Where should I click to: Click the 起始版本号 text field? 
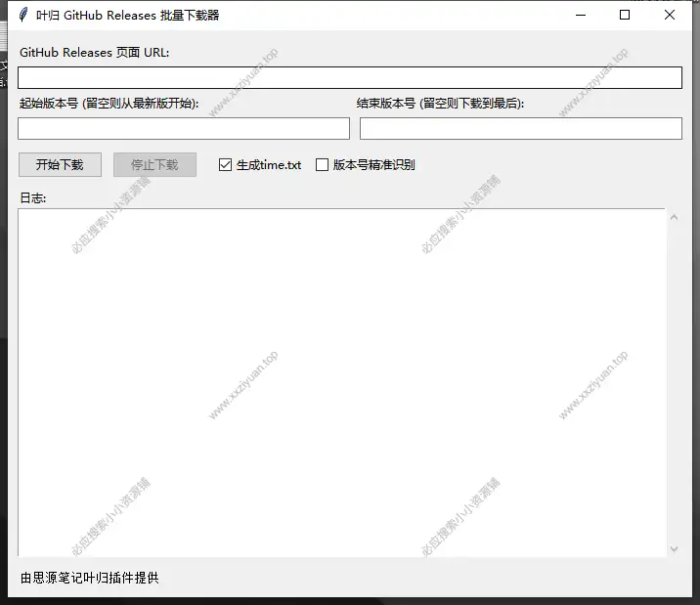184,128
